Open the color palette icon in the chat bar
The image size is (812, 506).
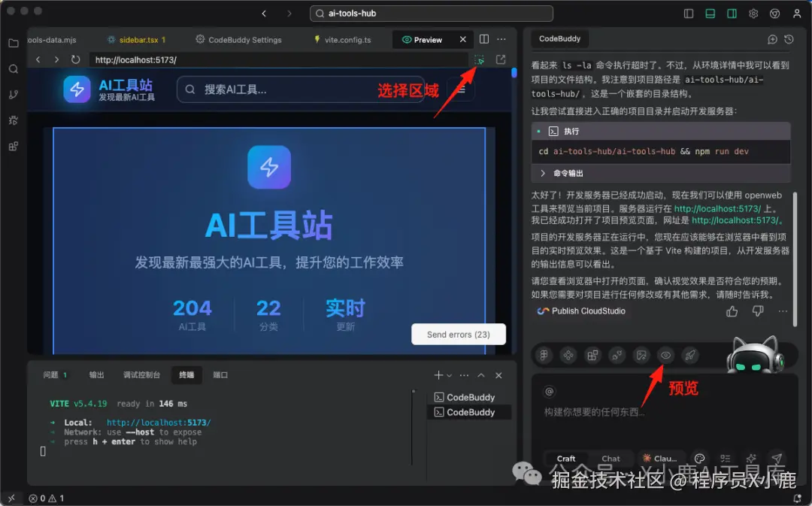click(x=699, y=459)
